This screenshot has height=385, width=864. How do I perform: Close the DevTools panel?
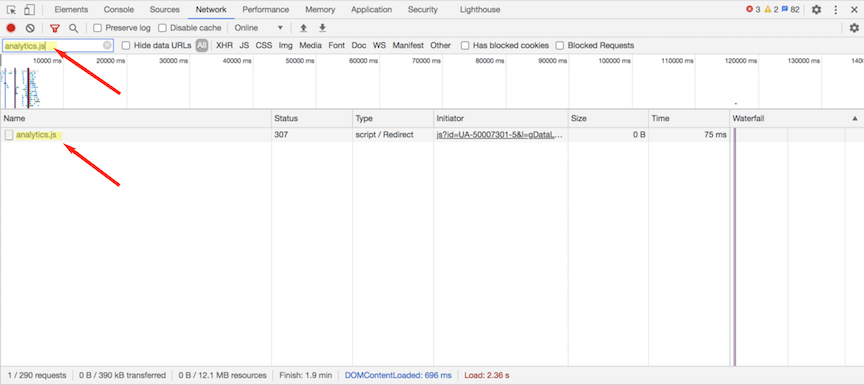point(854,9)
